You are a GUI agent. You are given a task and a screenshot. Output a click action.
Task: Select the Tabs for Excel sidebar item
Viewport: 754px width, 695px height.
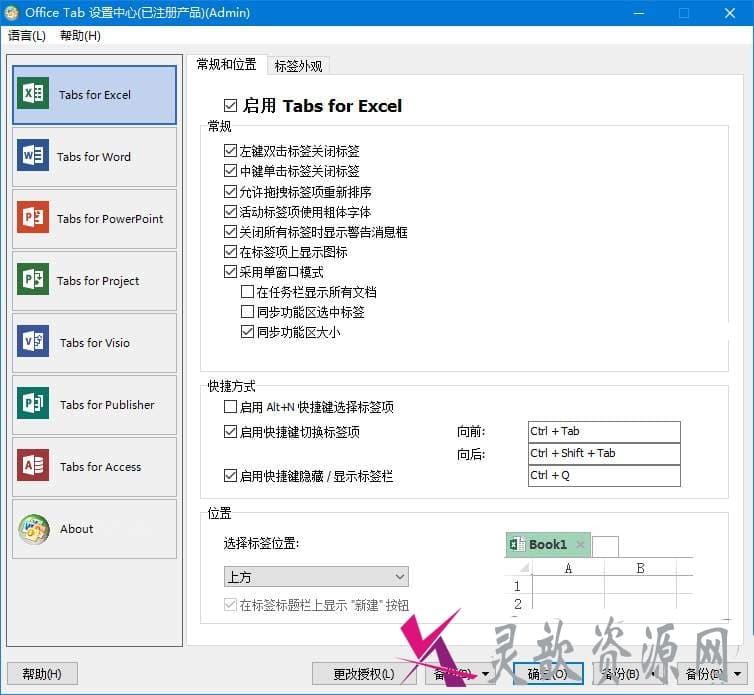[x=94, y=95]
